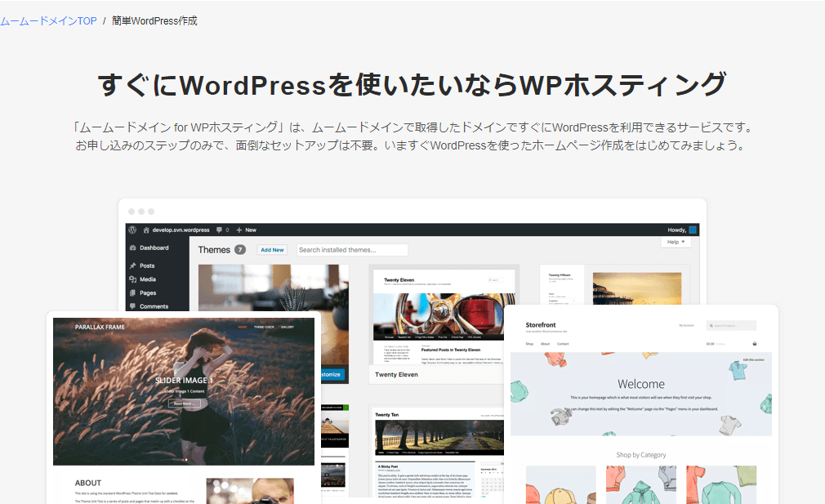The height and width of the screenshot is (504, 825).
Task: Open Media in the WordPress sidebar
Action: 148,279
